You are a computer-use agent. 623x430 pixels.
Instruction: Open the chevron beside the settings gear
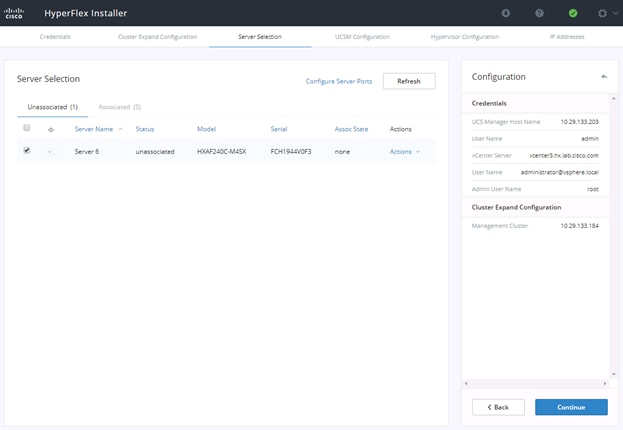(615, 13)
